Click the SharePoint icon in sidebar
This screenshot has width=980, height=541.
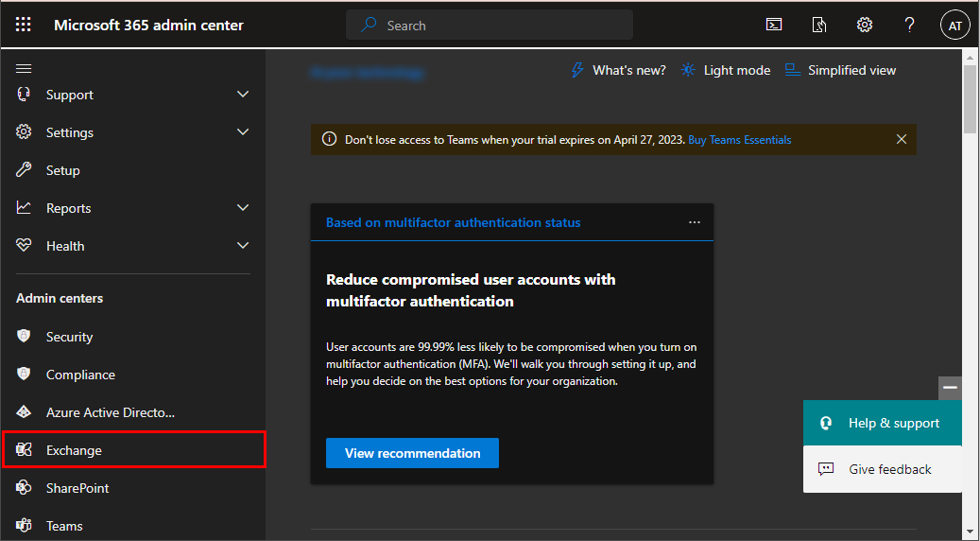24,487
